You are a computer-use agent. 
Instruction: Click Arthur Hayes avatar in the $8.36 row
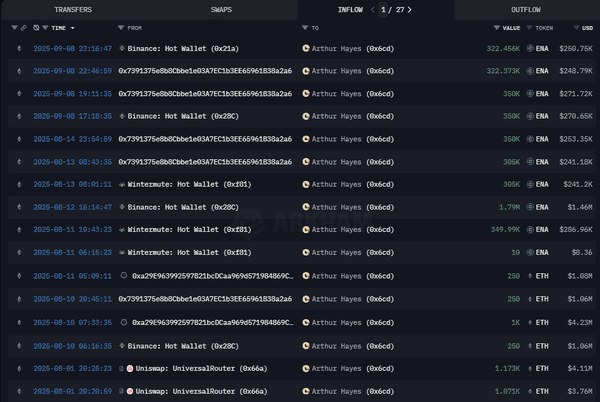[305, 253]
